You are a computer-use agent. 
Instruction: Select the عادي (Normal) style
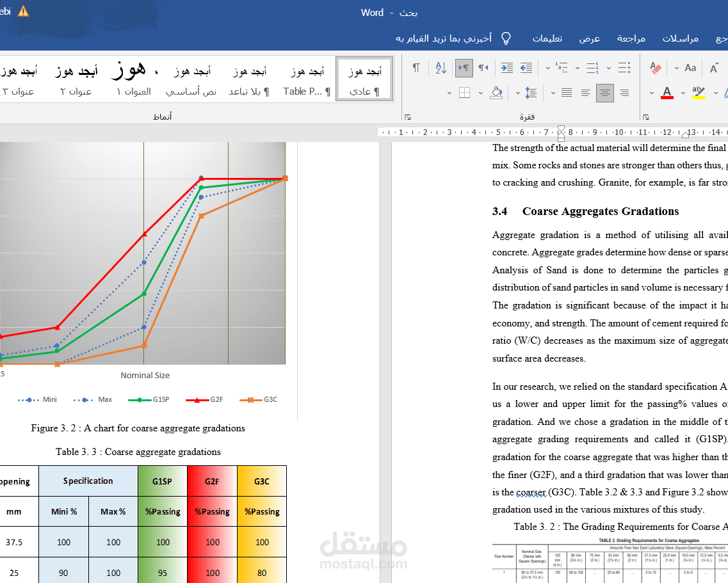[364, 79]
